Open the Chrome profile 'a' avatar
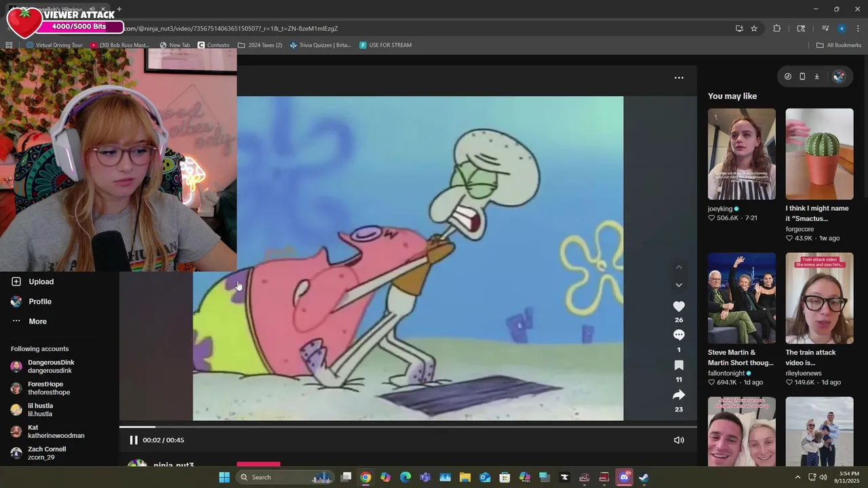This screenshot has width=868, height=488. pos(842,28)
